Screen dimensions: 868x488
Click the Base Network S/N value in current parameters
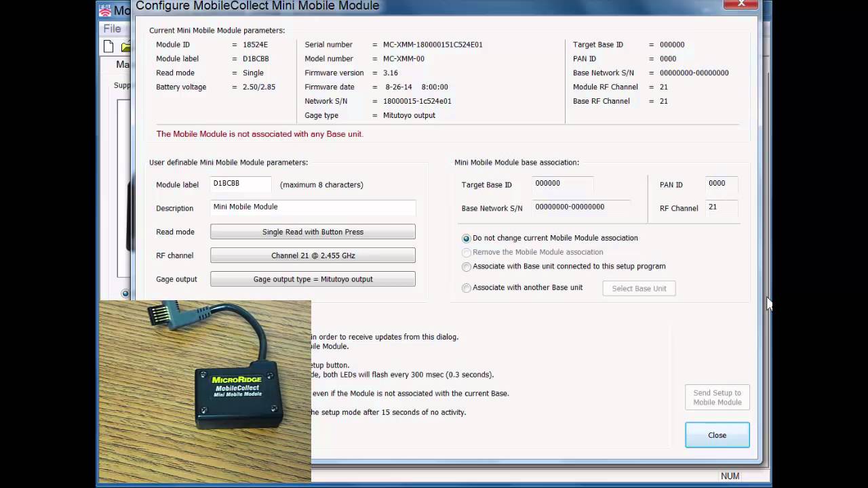coord(694,73)
